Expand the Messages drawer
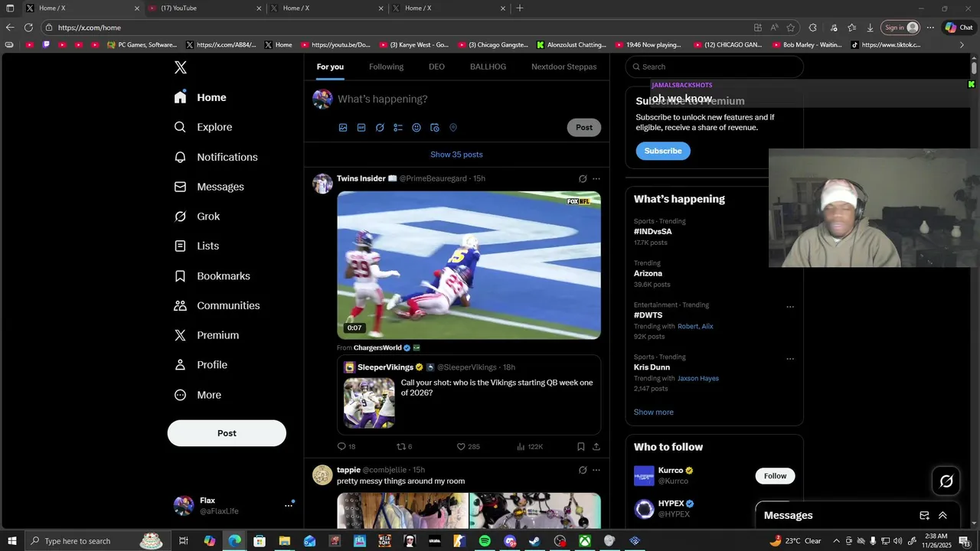Screen dimensions: 980x551 coord(942,515)
